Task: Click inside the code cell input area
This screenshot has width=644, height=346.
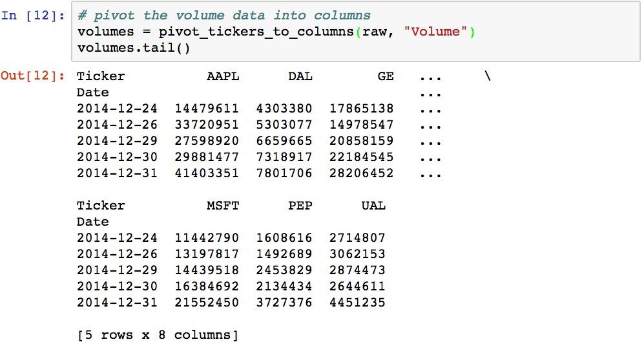Action: tap(356, 32)
